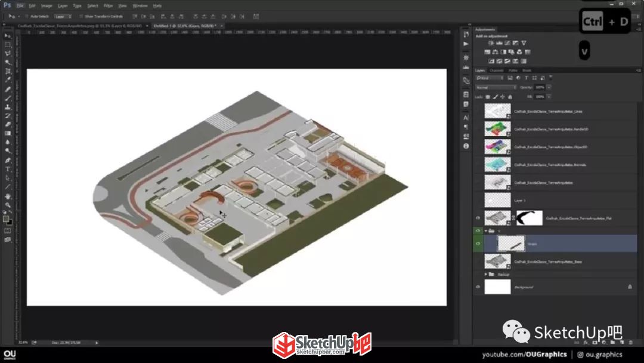Screen dimensions: 644x363
Task: Add a Curves adjustment
Action: coord(507,43)
